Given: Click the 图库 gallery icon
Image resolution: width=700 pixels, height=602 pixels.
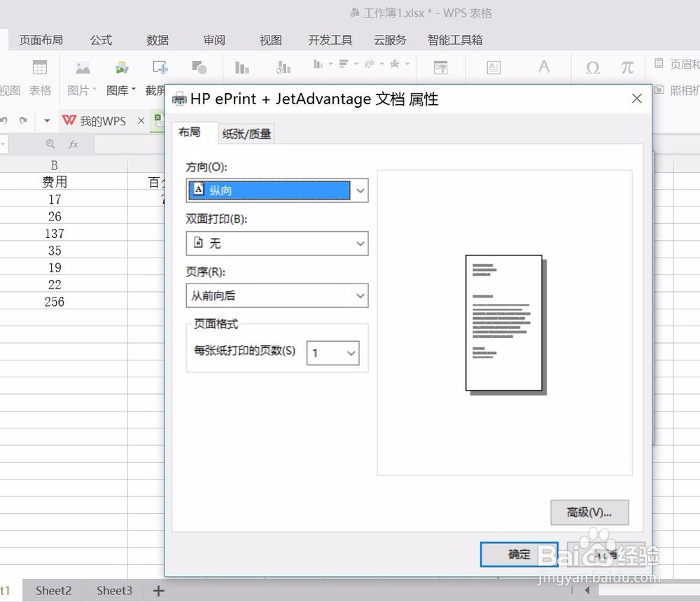Looking at the screenshot, I should click(121, 67).
